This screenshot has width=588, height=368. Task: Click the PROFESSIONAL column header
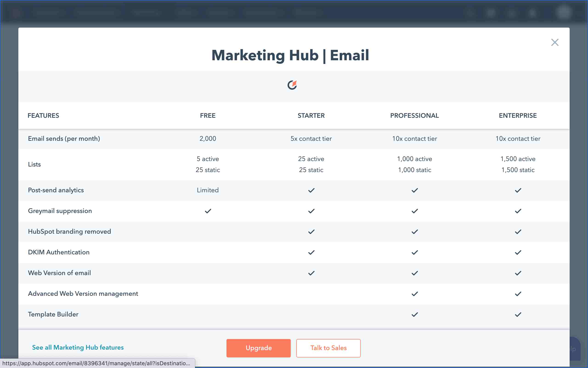click(415, 115)
